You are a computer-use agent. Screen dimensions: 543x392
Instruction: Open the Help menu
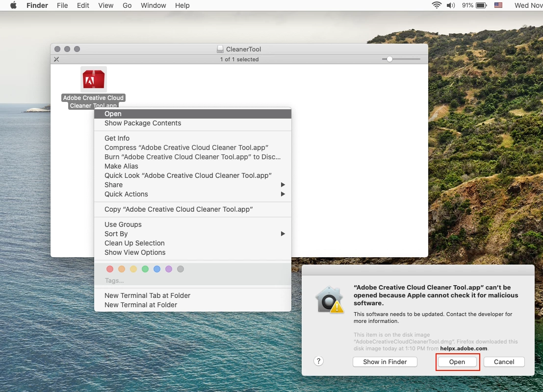(x=182, y=5)
